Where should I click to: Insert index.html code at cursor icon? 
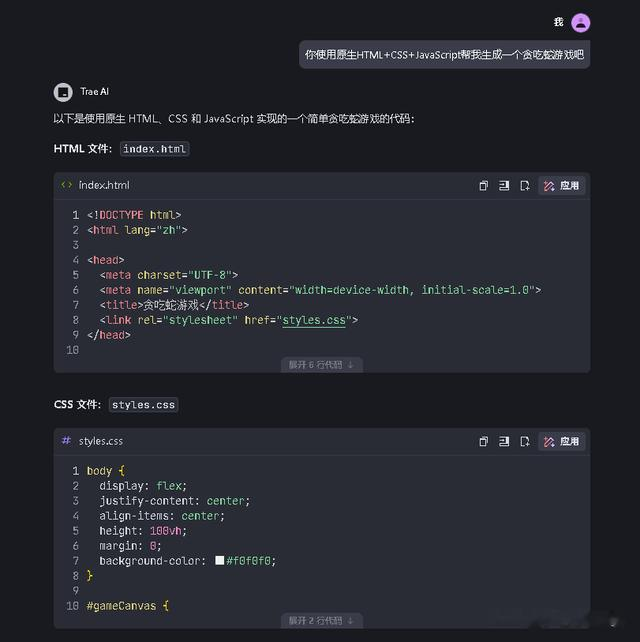point(504,185)
